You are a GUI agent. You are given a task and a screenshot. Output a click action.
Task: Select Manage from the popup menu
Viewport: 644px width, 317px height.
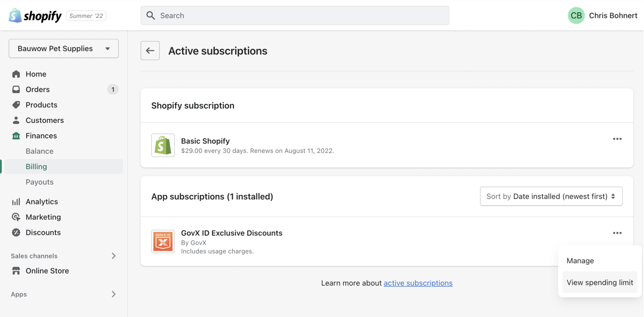coord(600,261)
